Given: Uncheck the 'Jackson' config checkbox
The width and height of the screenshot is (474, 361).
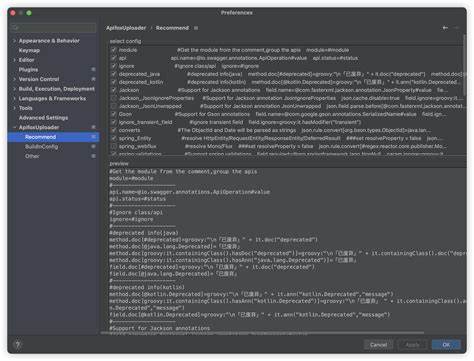Looking at the screenshot, I should [x=114, y=90].
